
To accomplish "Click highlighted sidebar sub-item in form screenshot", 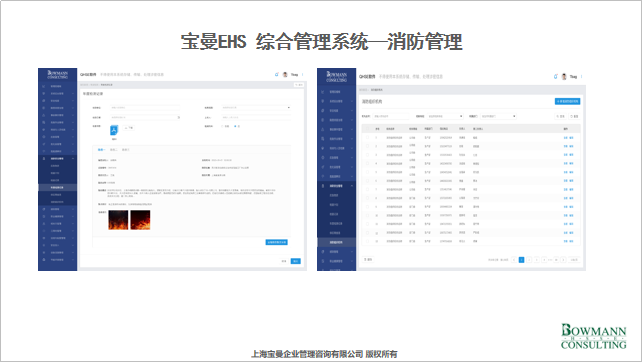I will [x=57, y=187].
